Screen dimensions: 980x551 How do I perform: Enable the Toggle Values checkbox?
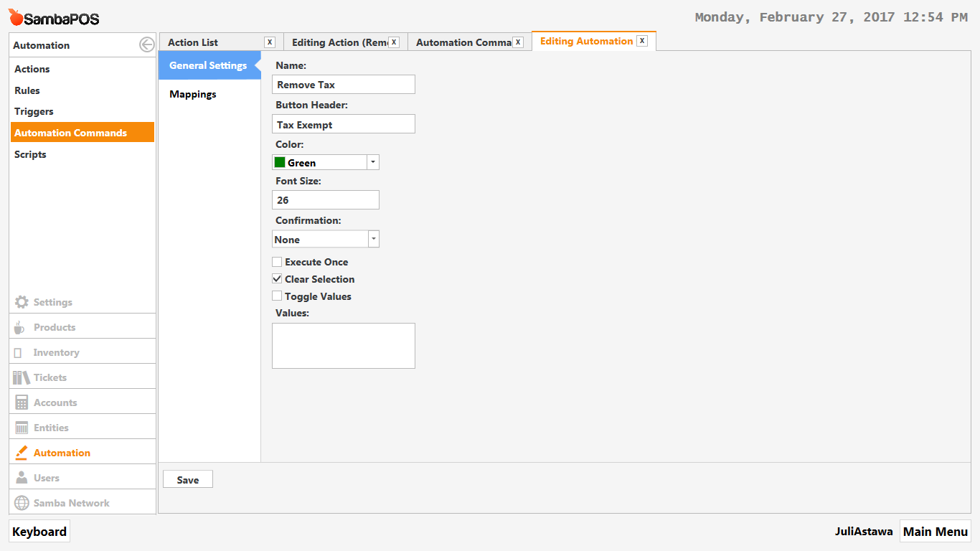pos(277,296)
